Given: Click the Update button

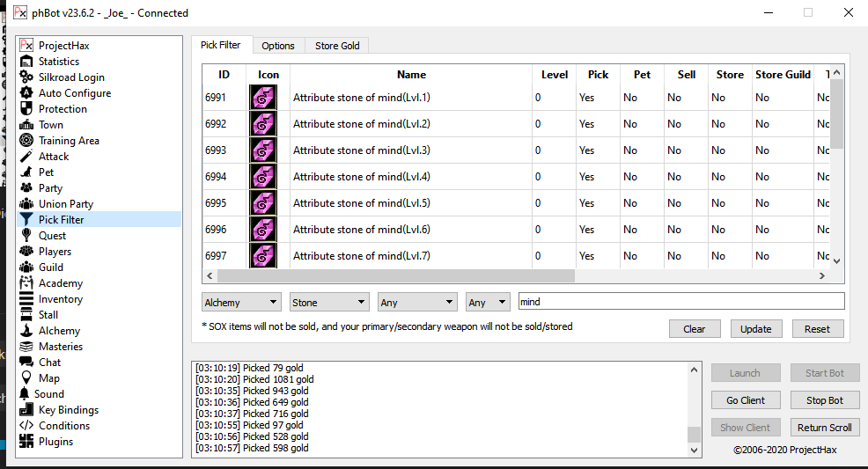Looking at the screenshot, I should (x=755, y=328).
